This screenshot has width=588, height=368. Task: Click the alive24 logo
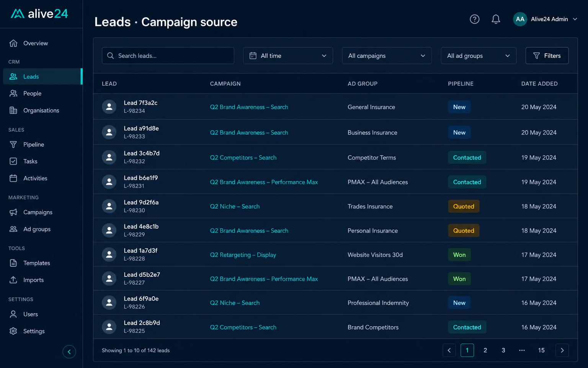[x=39, y=14]
